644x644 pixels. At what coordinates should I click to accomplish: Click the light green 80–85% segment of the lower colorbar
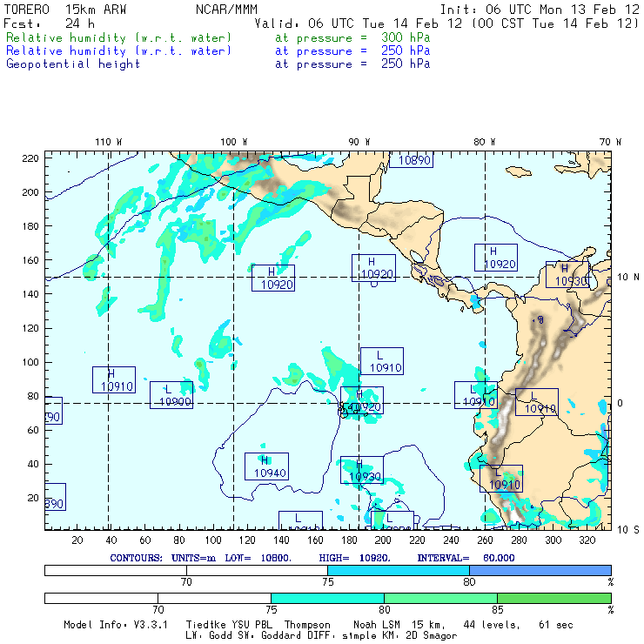(440, 598)
